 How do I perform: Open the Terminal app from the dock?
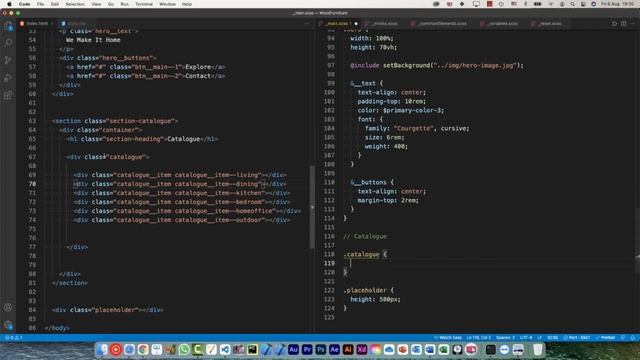[x=491, y=349]
